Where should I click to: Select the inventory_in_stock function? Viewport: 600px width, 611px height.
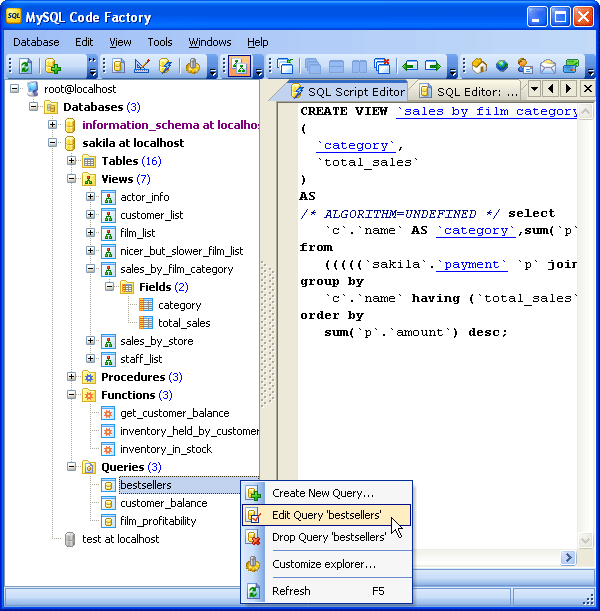coord(166,449)
